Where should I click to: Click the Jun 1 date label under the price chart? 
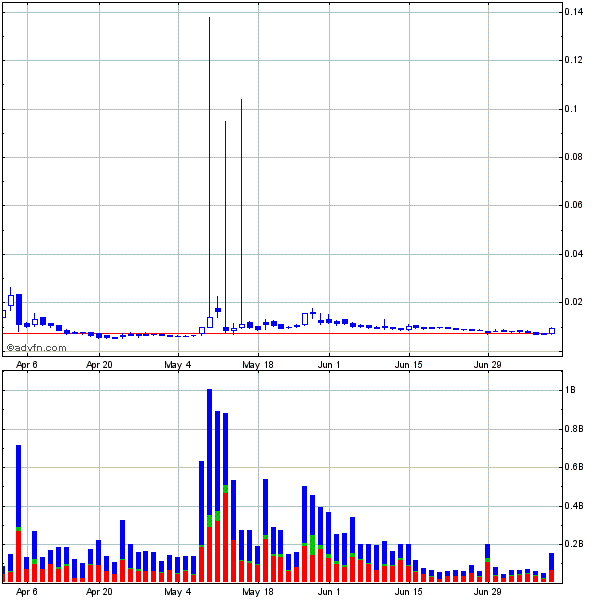330,365
